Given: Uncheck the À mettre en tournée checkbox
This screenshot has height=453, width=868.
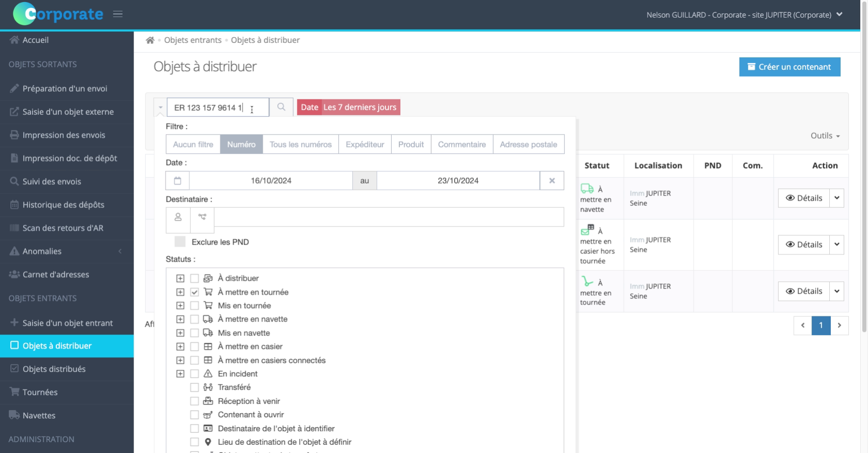Looking at the screenshot, I should click(x=194, y=292).
